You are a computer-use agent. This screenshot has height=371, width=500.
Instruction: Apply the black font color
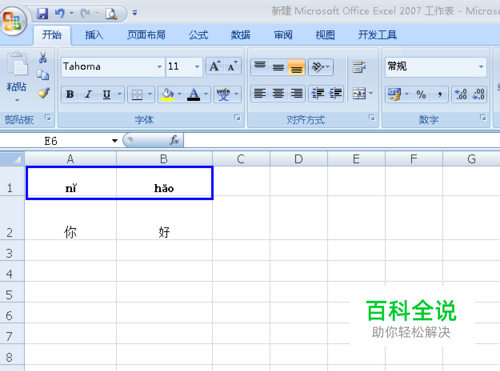[193, 94]
